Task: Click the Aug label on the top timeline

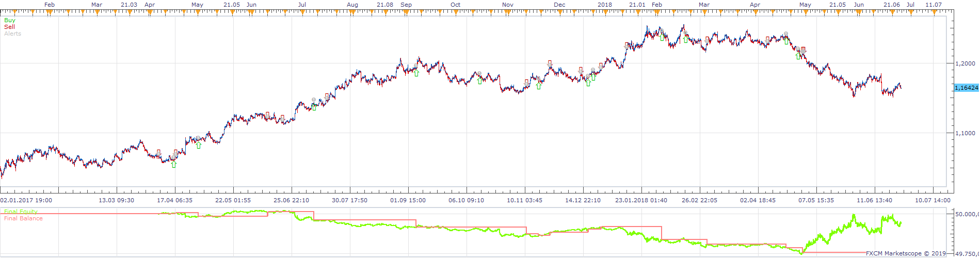Action: (x=352, y=5)
